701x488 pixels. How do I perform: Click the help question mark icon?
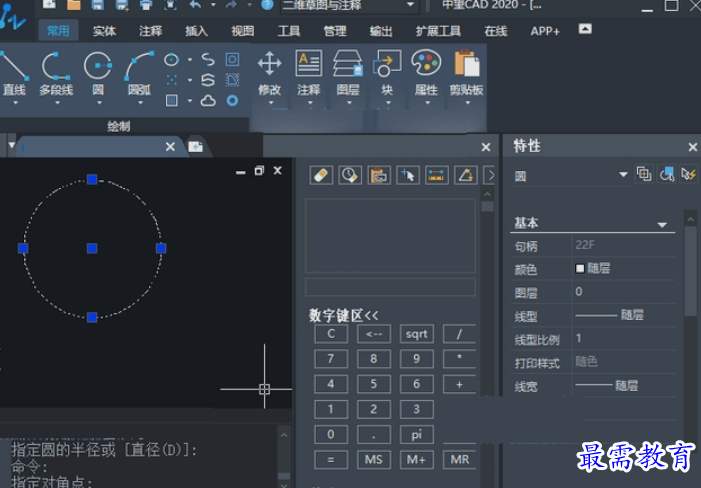[x=267, y=5]
